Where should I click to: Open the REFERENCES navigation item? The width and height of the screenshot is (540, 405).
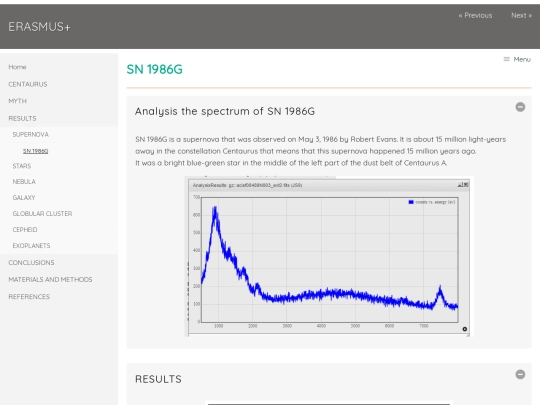click(x=29, y=297)
